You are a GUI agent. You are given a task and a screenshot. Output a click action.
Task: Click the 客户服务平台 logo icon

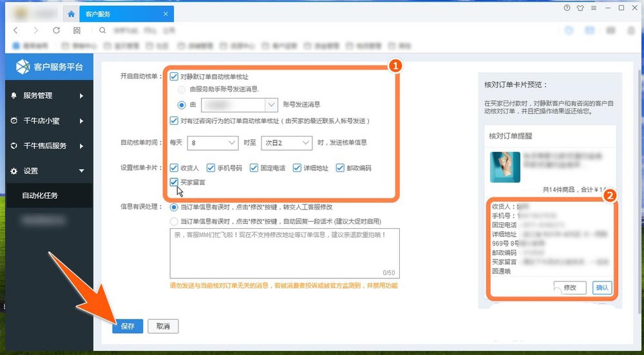pyautogui.click(x=23, y=66)
